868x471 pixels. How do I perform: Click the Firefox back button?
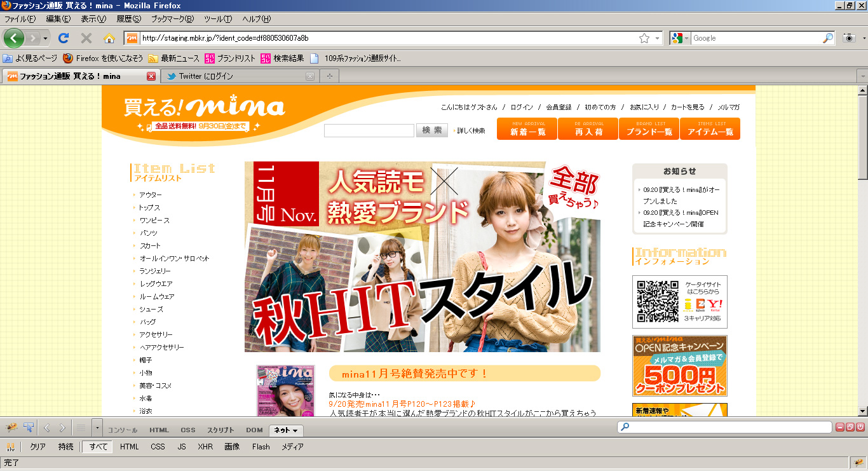coord(14,38)
